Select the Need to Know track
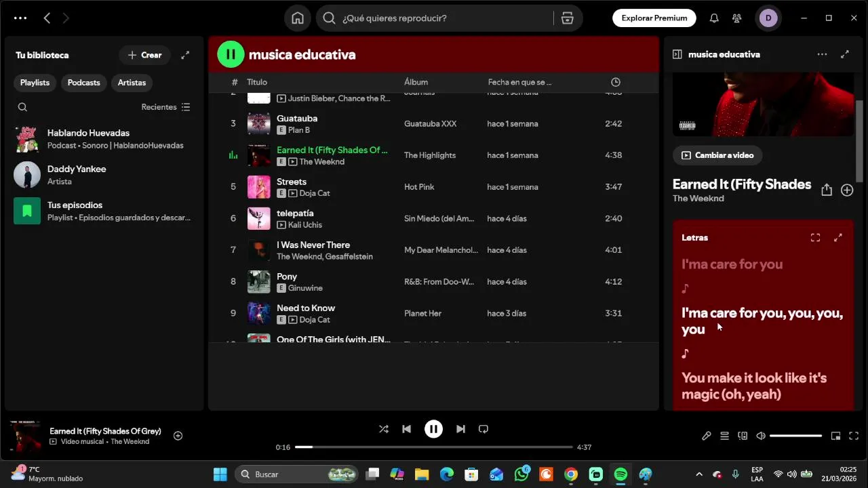Image resolution: width=868 pixels, height=488 pixels. click(434, 313)
